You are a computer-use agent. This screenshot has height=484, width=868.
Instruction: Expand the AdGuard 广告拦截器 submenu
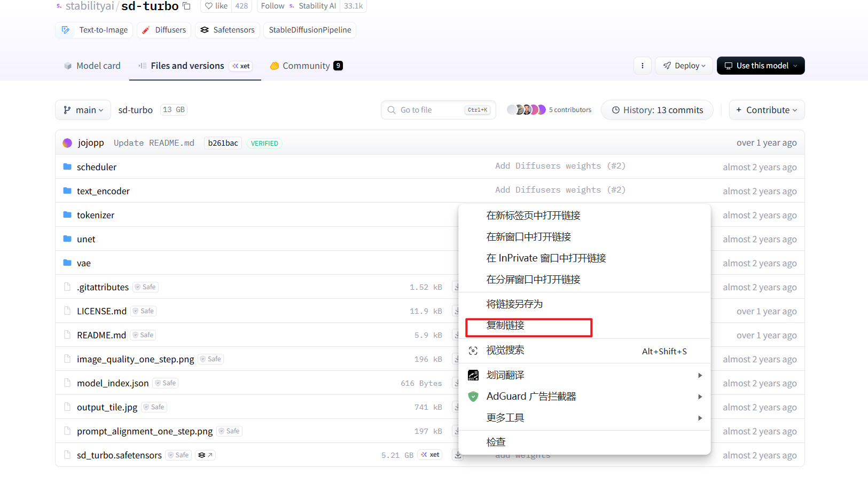point(584,396)
